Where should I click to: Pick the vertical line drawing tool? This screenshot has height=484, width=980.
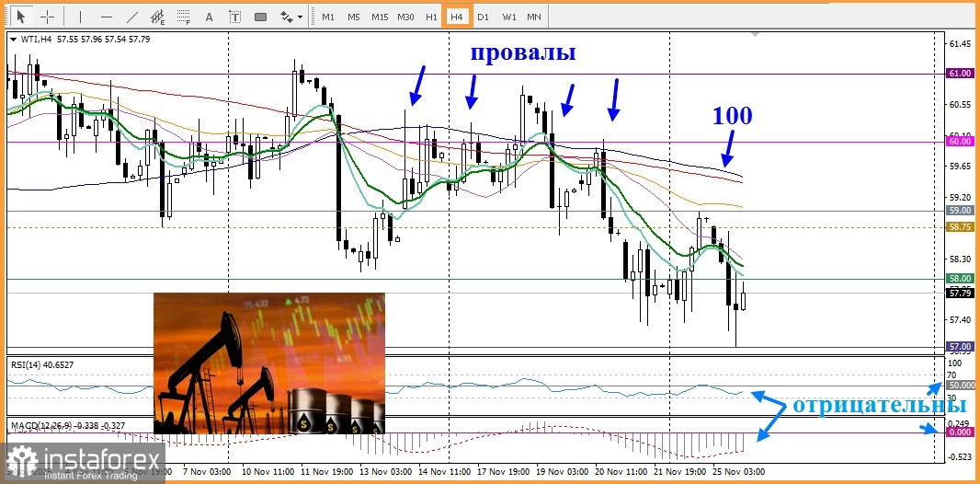tap(80, 17)
